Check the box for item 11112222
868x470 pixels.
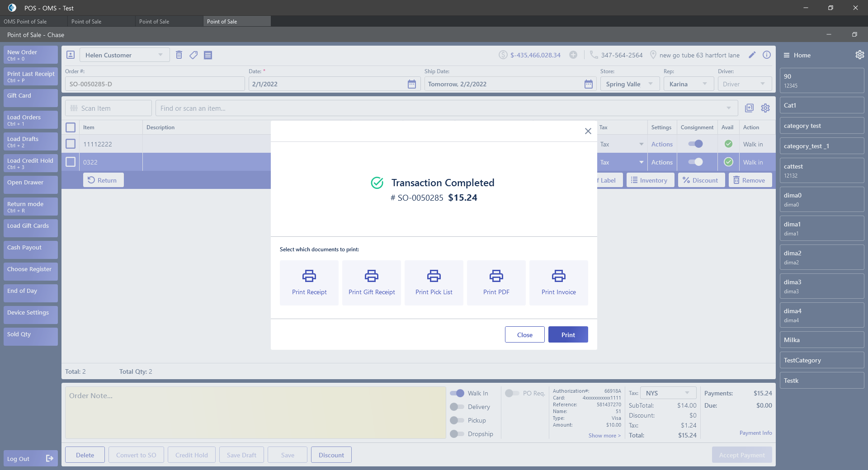coord(71,144)
